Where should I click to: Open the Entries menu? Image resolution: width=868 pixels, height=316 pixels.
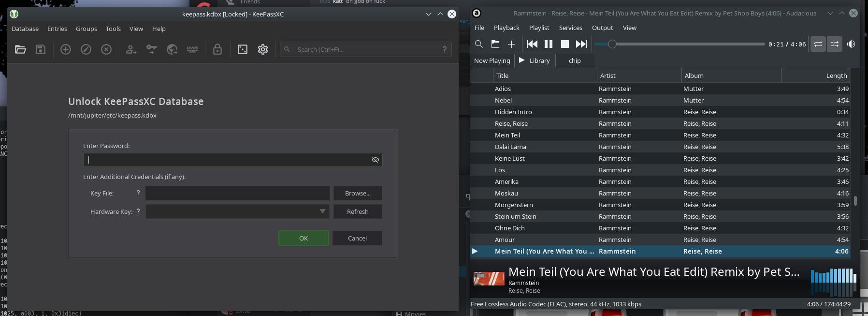click(x=57, y=29)
